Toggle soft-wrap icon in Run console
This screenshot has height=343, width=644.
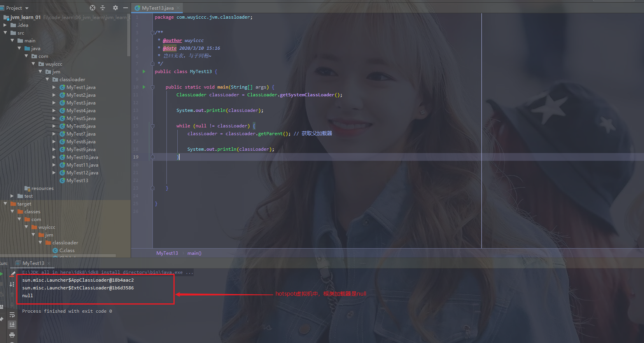pyautogui.click(x=12, y=315)
